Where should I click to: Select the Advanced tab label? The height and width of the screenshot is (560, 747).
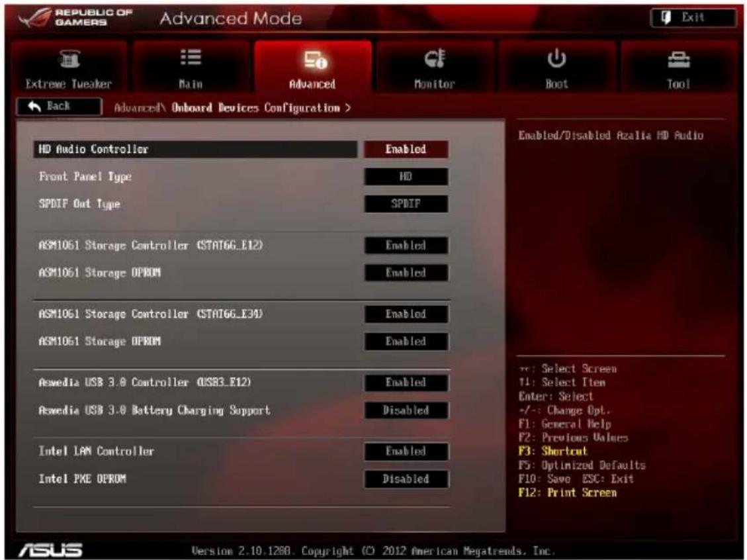(x=312, y=84)
